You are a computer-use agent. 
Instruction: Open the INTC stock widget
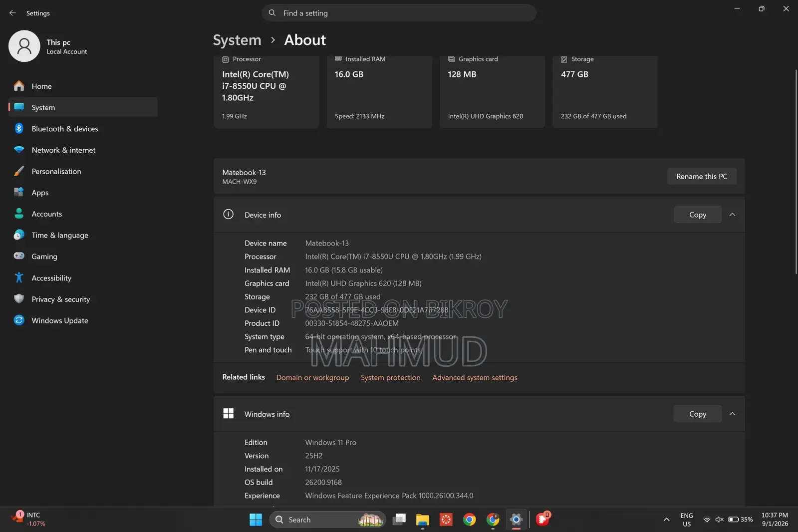pyautogui.click(x=28, y=519)
